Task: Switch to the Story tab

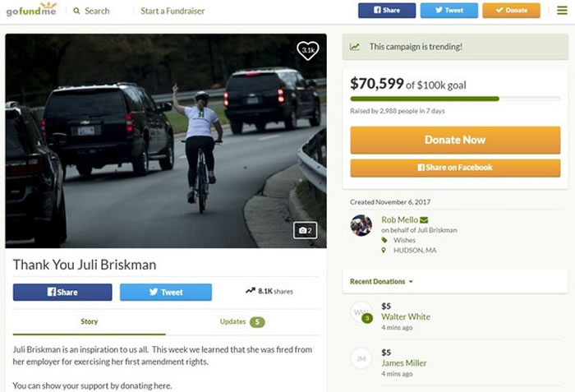Action: point(89,322)
